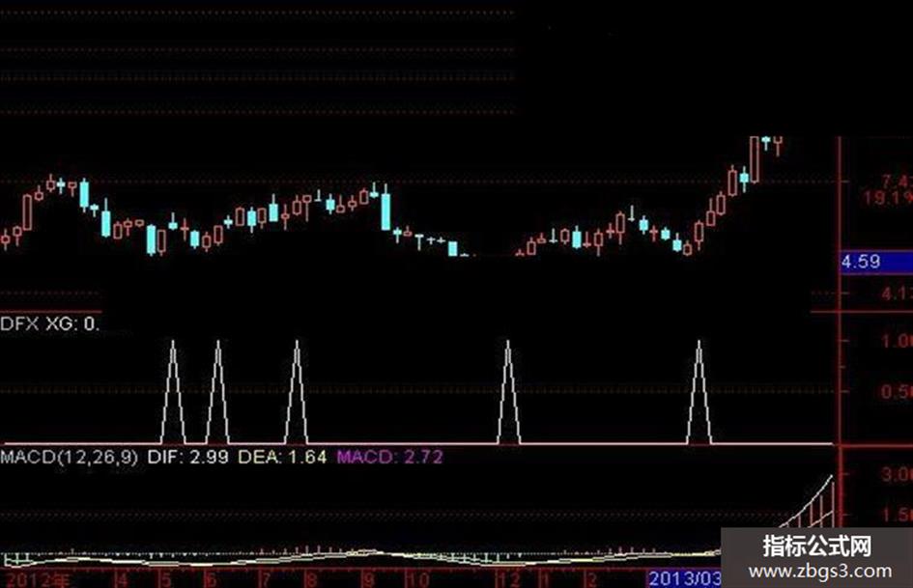Click the 3.0 level on MACD axis

pos(897,474)
